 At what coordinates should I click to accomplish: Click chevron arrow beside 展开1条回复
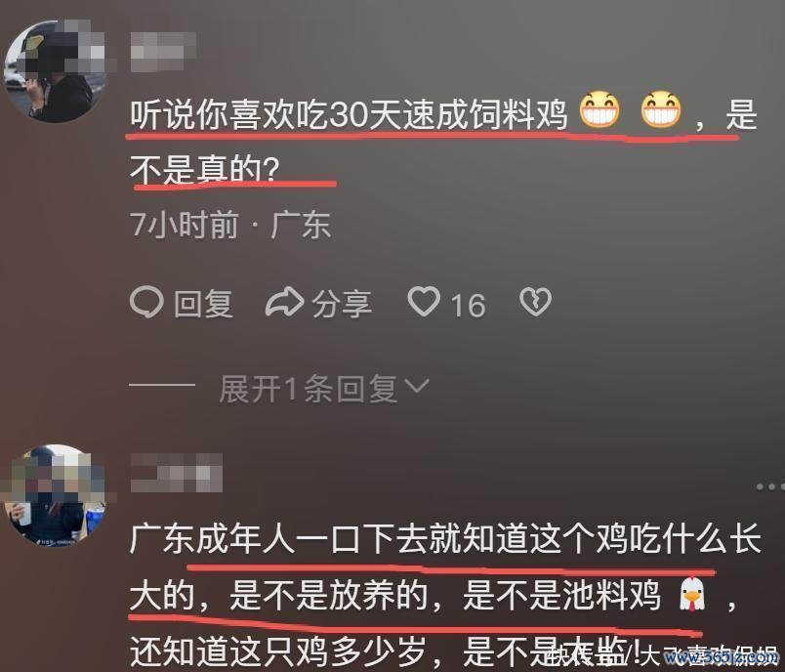click(x=416, y=386)
